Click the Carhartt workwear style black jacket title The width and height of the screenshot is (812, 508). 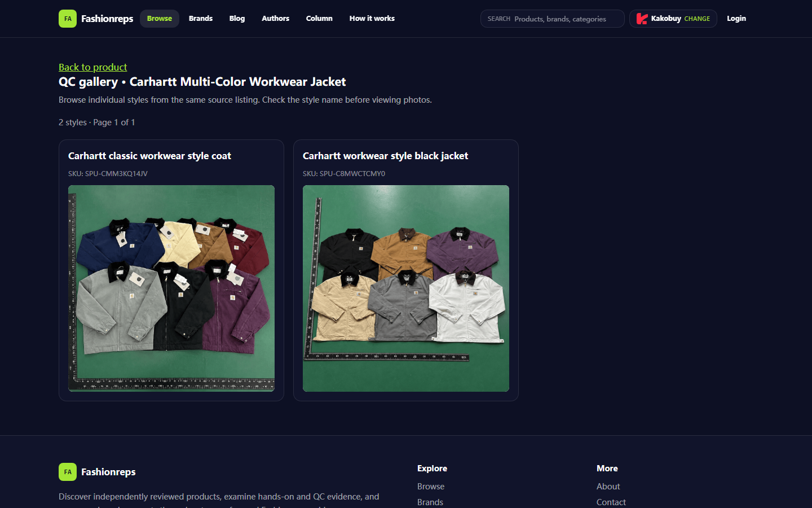click(x=385, y=156)
